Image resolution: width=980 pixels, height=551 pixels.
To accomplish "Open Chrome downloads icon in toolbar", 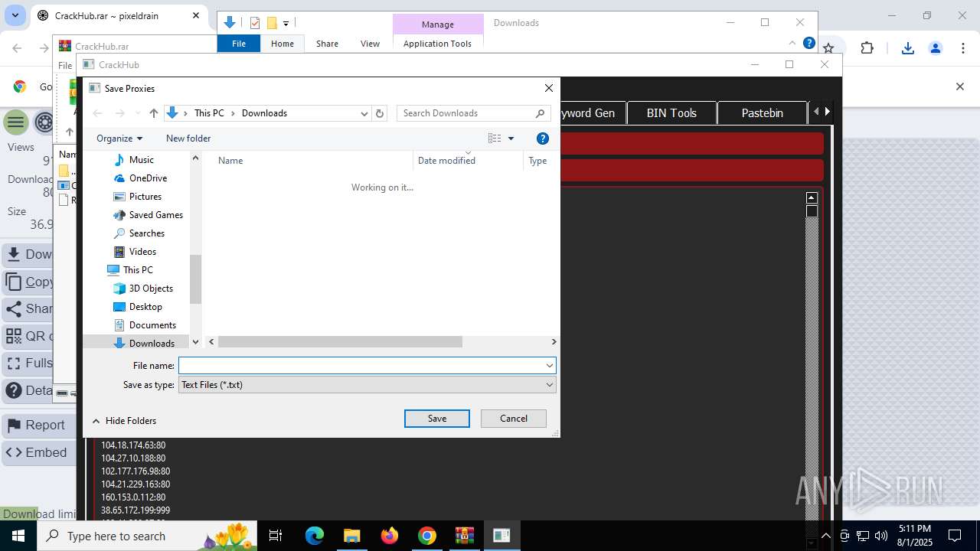I will (907, 48).
